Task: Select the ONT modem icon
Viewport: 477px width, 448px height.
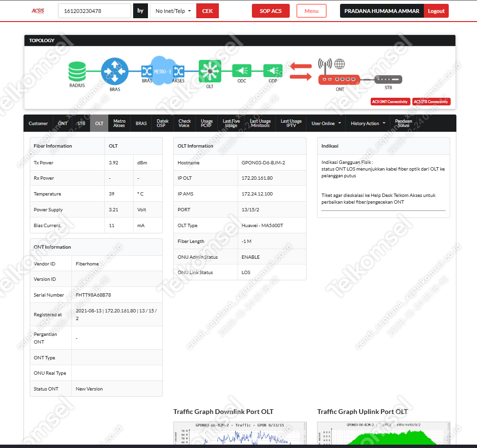Action: (x=339, y=80)
